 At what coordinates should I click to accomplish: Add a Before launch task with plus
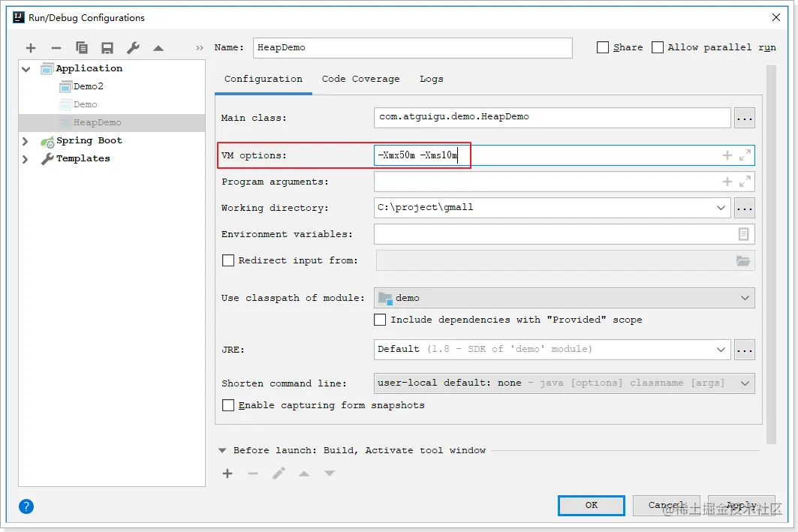tap(227, 473)
